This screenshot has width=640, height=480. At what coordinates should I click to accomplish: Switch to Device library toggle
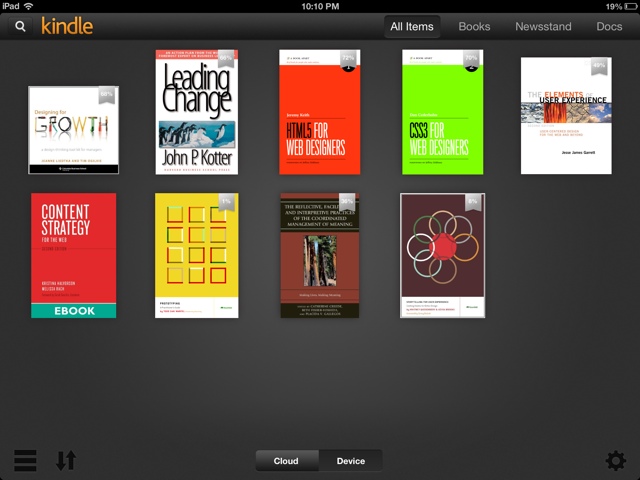click(351, 461)
